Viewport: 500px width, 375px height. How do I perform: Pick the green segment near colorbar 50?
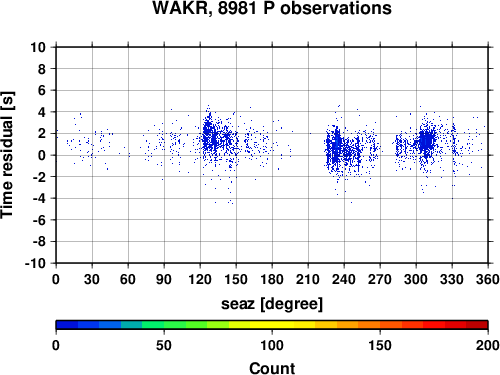click(164, 325)
